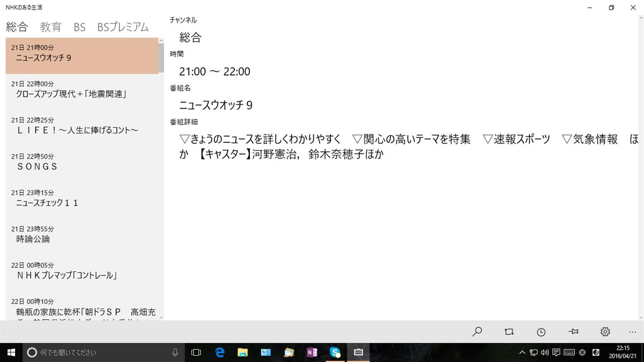The width and height of the screenshot is (644, 362).
Task: Switch to the BSプレミアム channel tab
Action: point(123,27)
